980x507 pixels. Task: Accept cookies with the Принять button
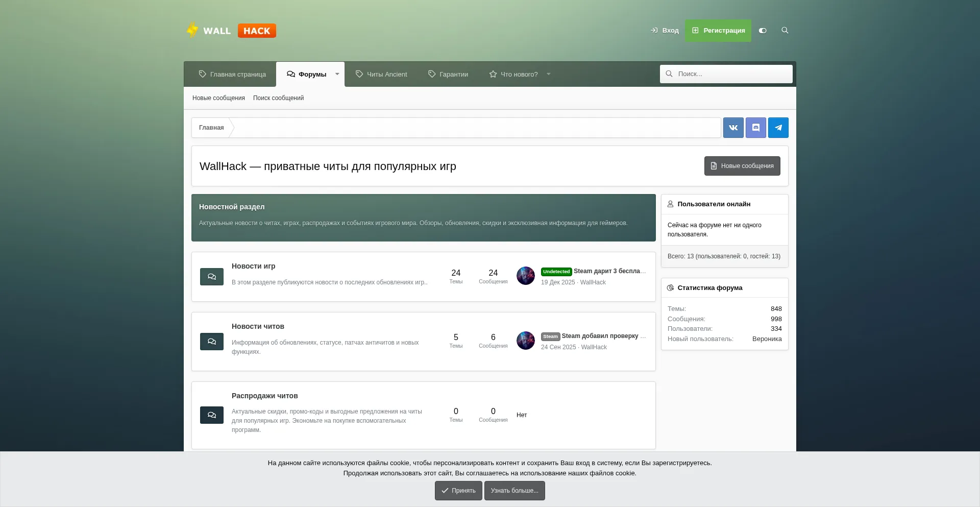click(x=458, y=491)
